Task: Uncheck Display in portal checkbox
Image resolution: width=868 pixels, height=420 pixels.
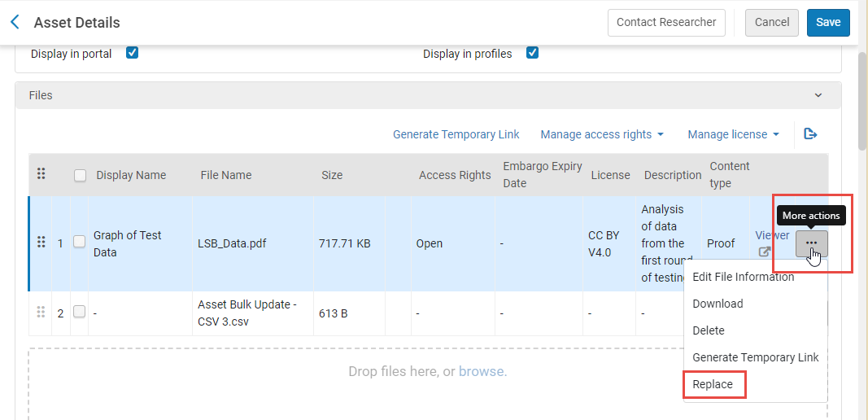Action: (x=132, y=54)
